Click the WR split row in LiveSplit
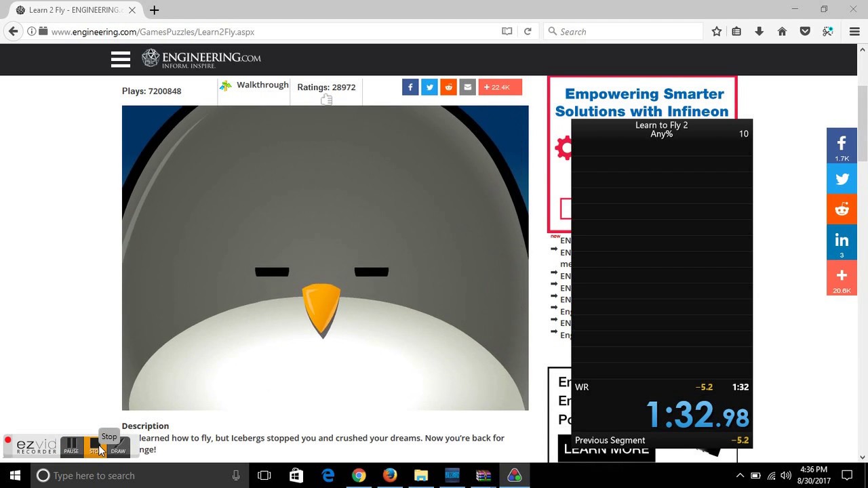Screen dimensions: 868x488 coord(662,387)
